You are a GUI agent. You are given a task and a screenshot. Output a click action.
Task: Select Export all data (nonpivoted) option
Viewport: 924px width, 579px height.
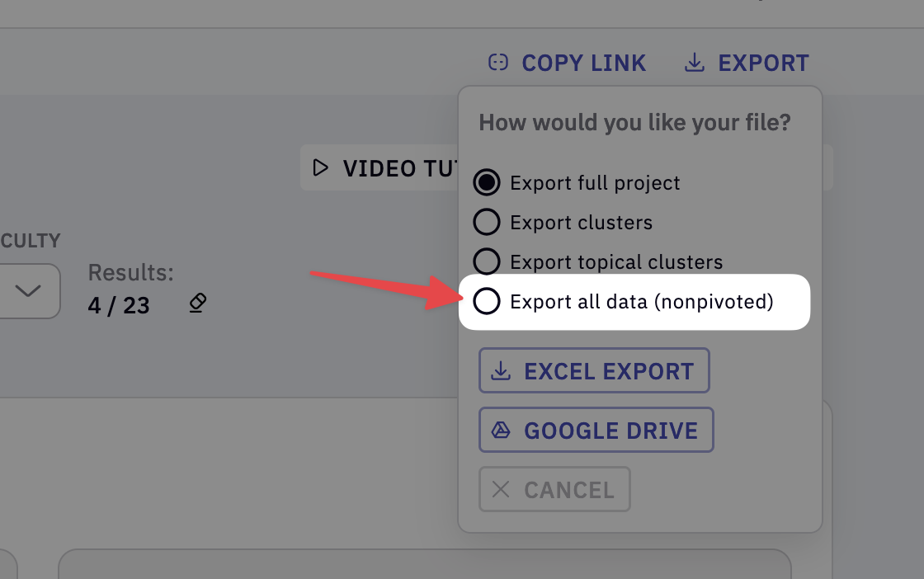[x=487, y=301]
